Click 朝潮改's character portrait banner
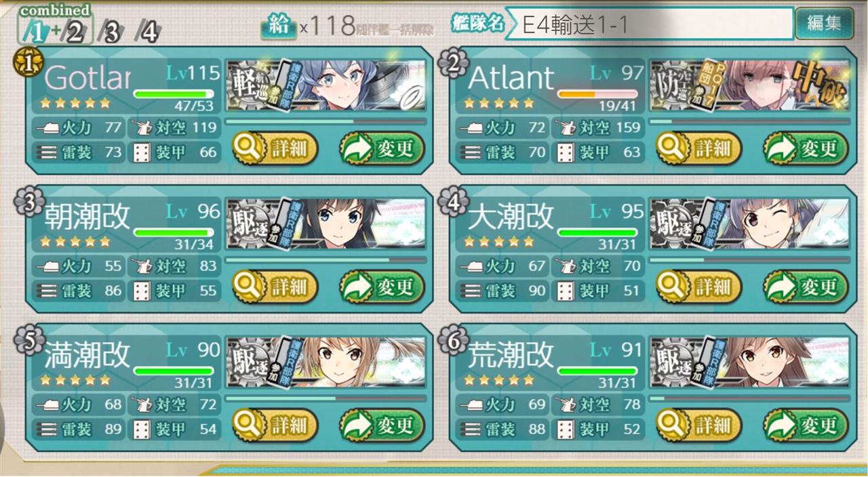Image resolution: width=868 pixels, height=477 pixels. click(x=326, y=224)
